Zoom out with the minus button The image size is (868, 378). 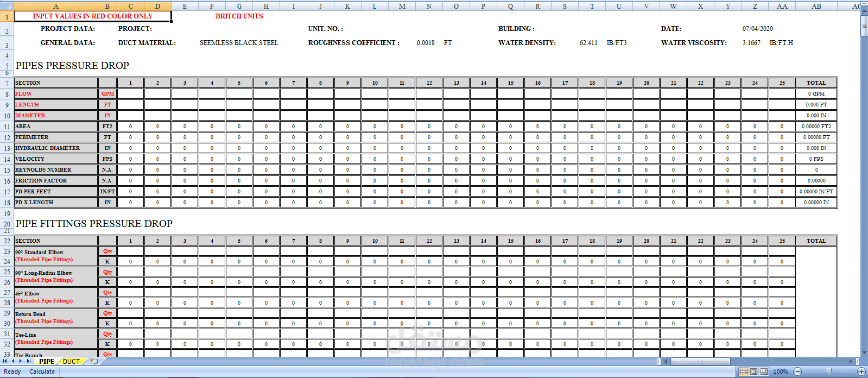(x=797, y=371)
